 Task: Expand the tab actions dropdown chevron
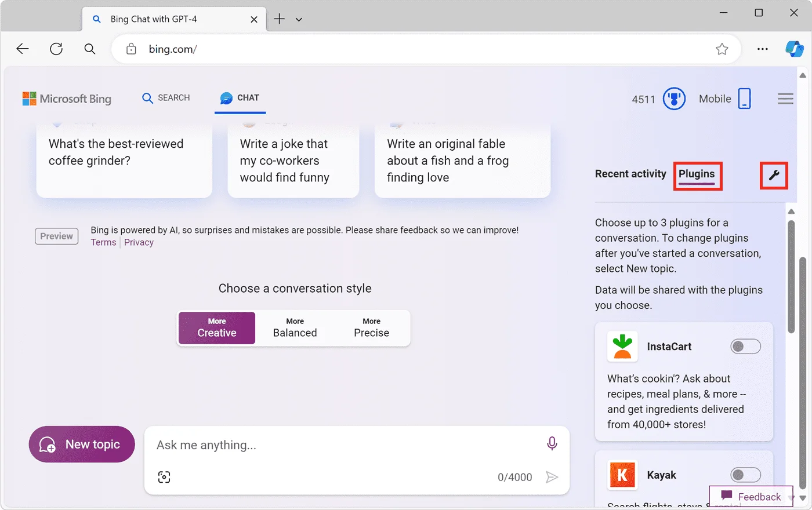coord(299,19)
